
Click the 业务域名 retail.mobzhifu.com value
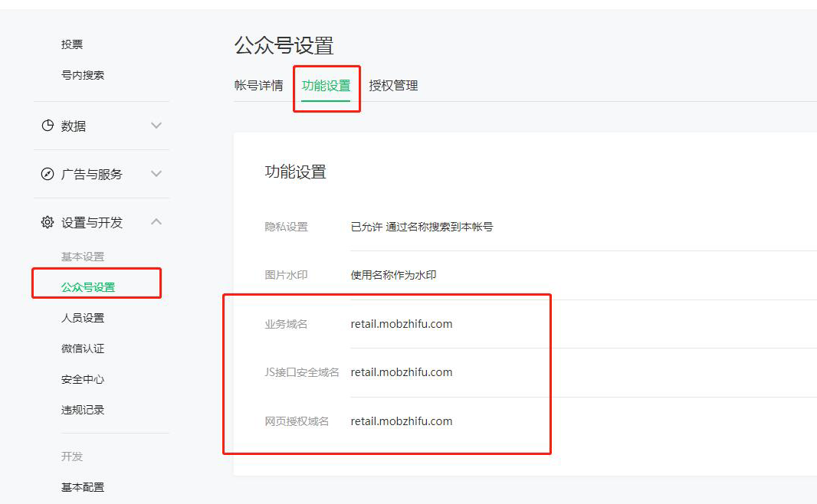coord(402,324)
